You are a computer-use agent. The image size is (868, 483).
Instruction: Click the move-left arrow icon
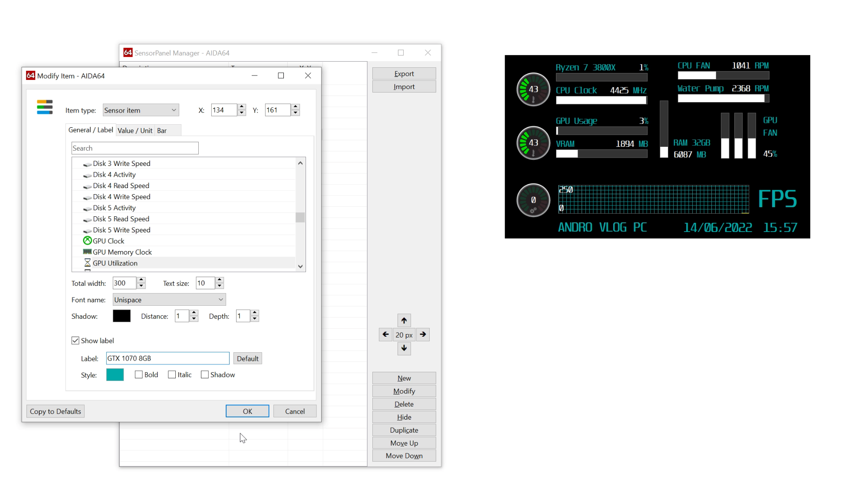(x=385, y=334)
